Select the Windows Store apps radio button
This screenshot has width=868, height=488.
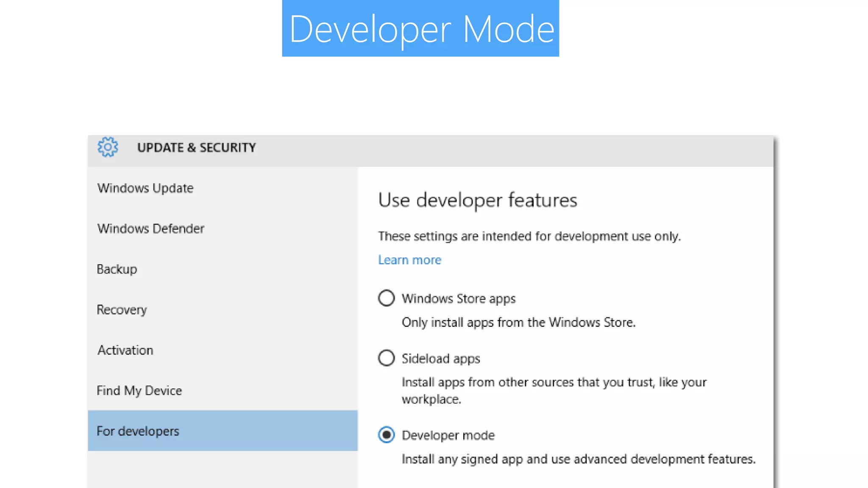[386, 298]
